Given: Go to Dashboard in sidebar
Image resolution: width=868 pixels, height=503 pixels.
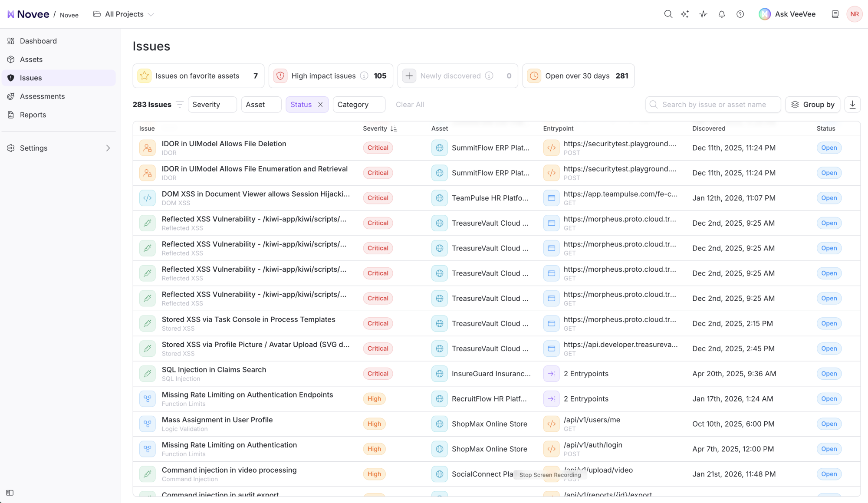Looking at the screenshot, I should pos(59,41).
